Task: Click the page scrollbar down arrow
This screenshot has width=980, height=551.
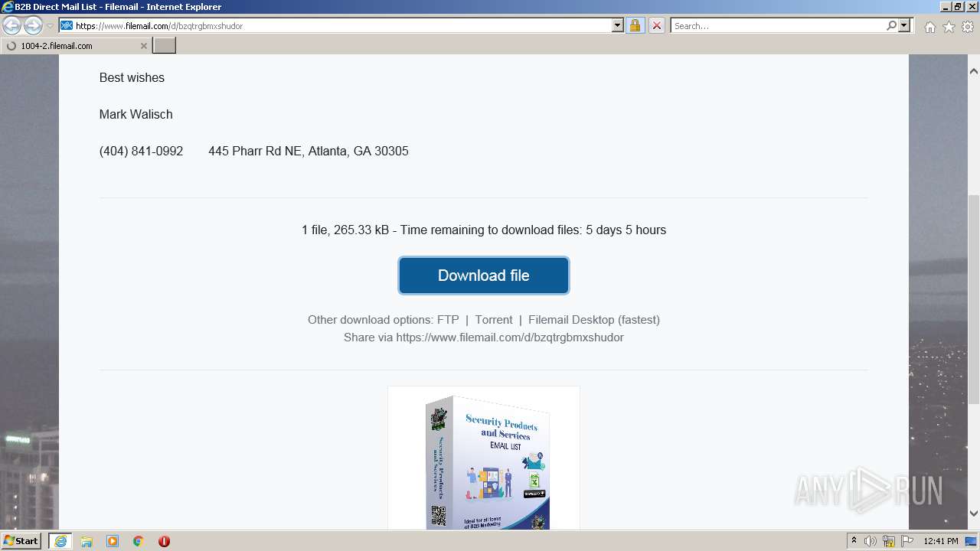Action: (974, 514)
